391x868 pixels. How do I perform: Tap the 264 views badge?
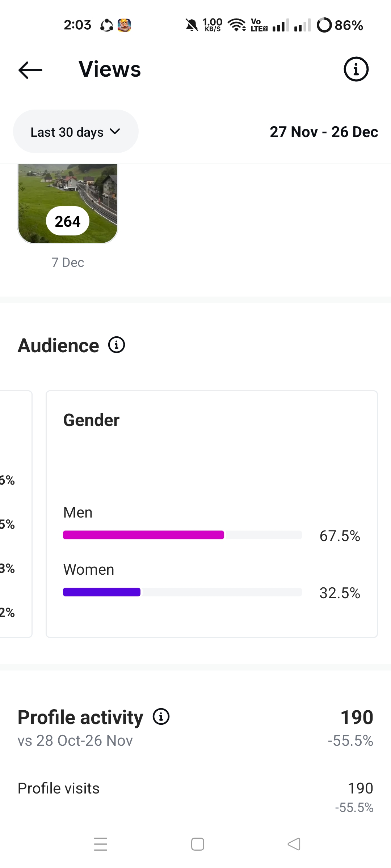(x=68, y=221)
